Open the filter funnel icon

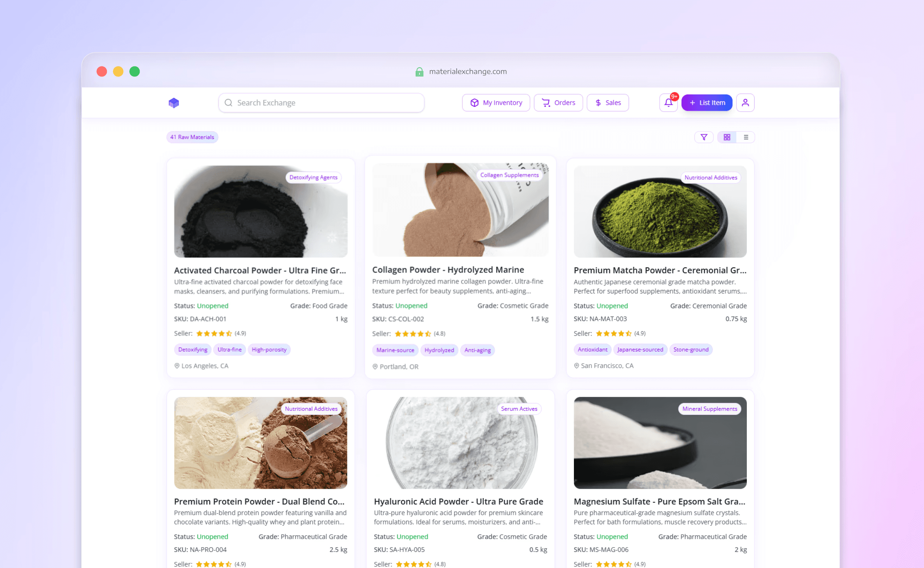coord(704,137)
